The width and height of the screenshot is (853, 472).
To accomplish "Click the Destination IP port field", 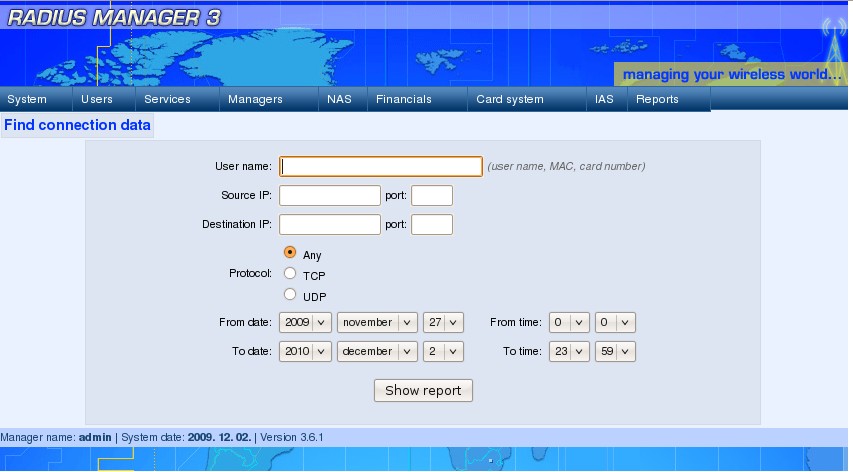I will 432,224.
